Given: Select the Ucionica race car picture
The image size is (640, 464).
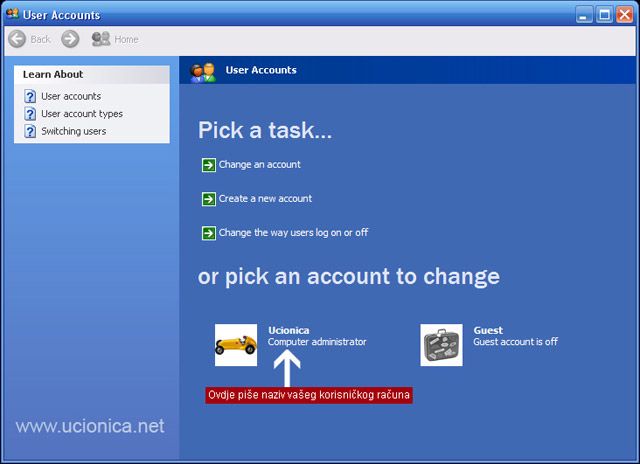Looking at the screenshot, I should coord(236,345).
